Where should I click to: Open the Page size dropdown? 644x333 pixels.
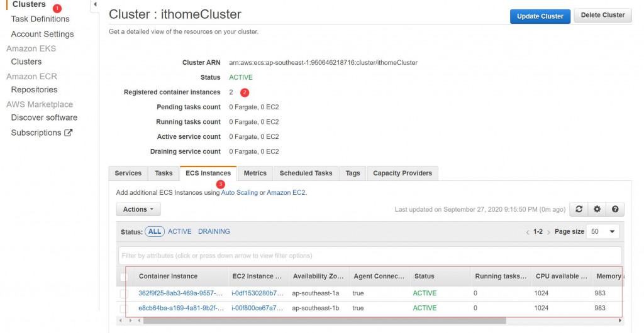click(602, 232)
